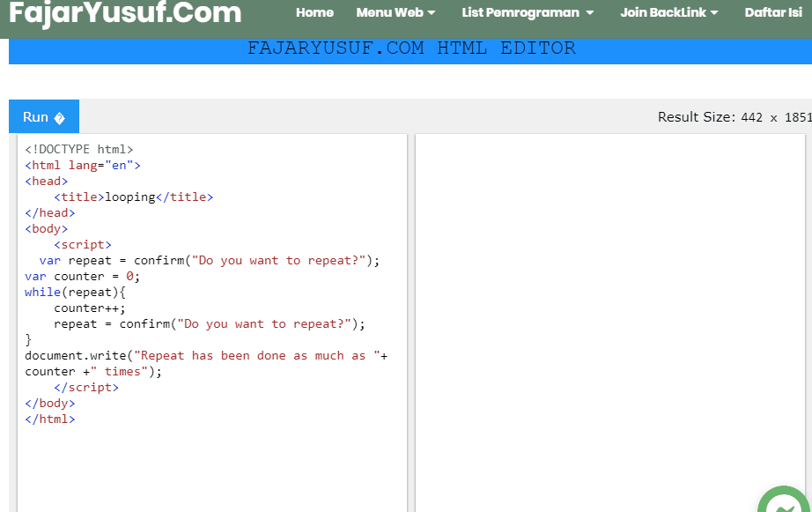Click the <title>looping</title> code line
Viewport: 812px width, 512px height.
(x=134, y=197)
